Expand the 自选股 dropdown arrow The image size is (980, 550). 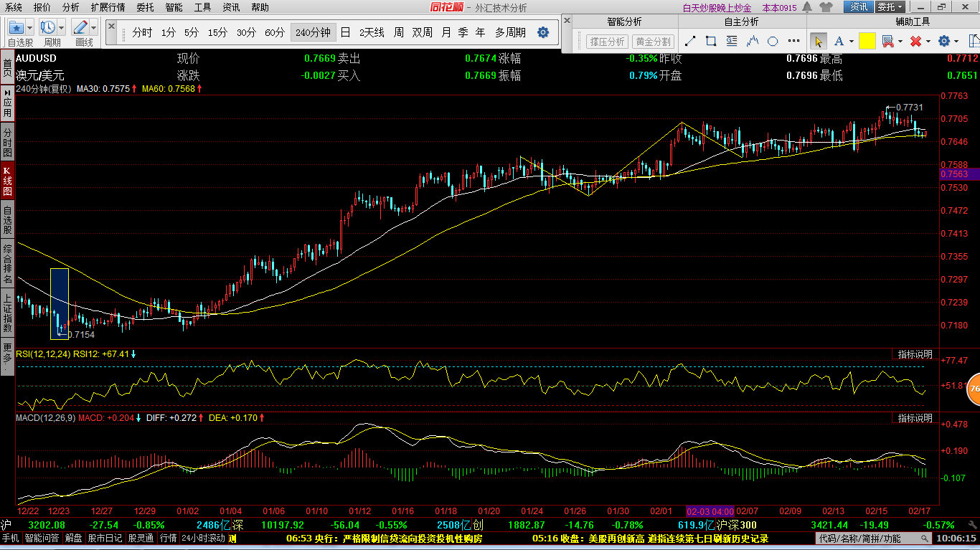[x=30, y=27]
